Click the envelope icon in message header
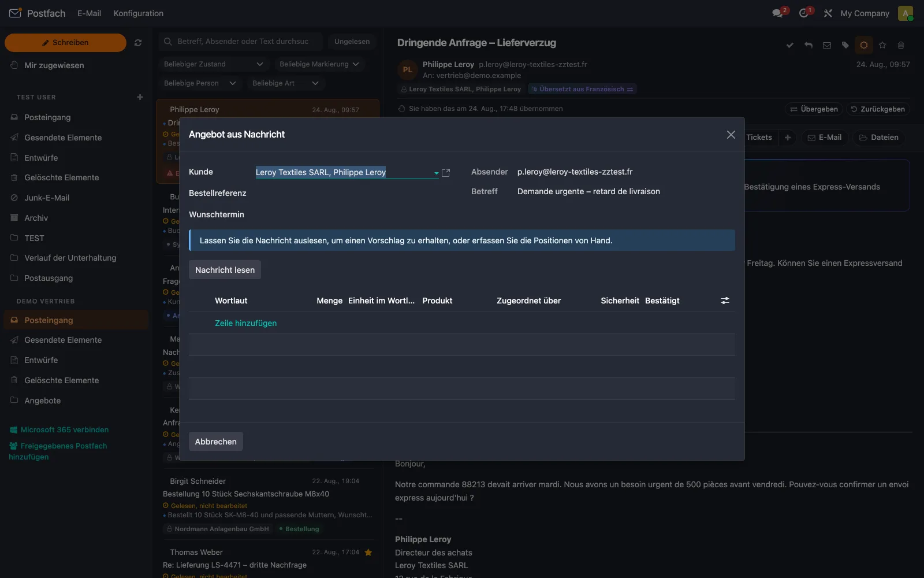The width and height of the screenshot is (924, 578). [x=827, y=45]
